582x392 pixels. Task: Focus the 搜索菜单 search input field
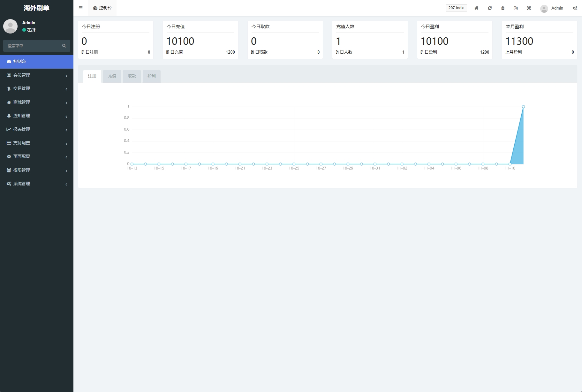coord(32,46)
